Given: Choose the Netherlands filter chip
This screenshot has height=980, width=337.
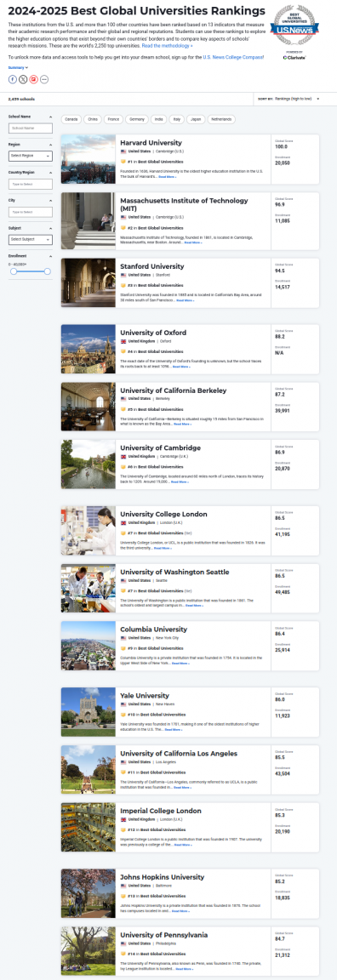Looking at the screenshot, I should pyautogui.click(x=220, y=119).
